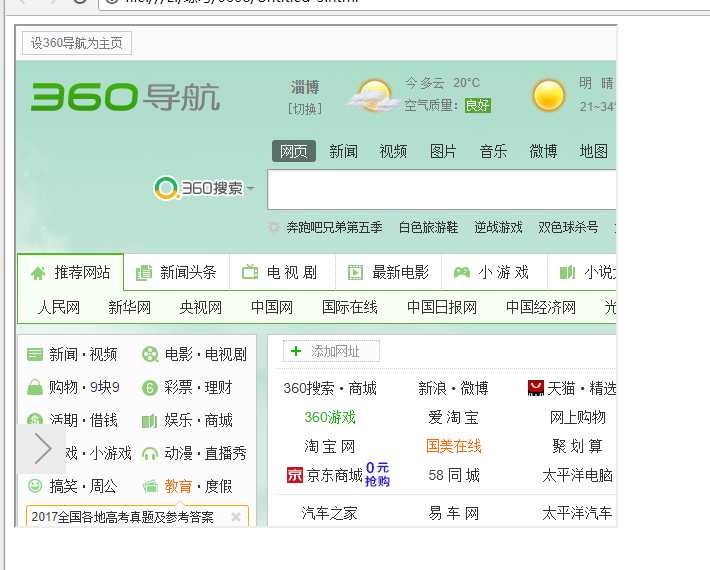The height and width of the screenshot is (570, 710).
Task: Click the right arrow slider button
Action: tap(42, 449)
